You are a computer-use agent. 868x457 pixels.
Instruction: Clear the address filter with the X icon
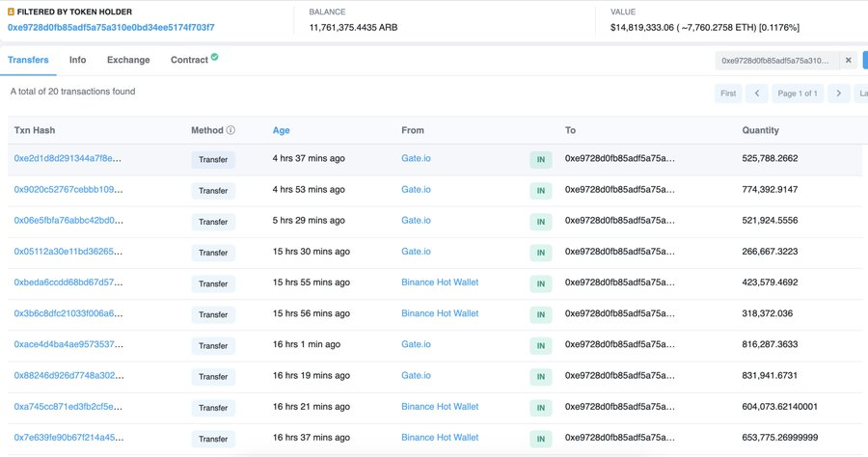[849, 60]
